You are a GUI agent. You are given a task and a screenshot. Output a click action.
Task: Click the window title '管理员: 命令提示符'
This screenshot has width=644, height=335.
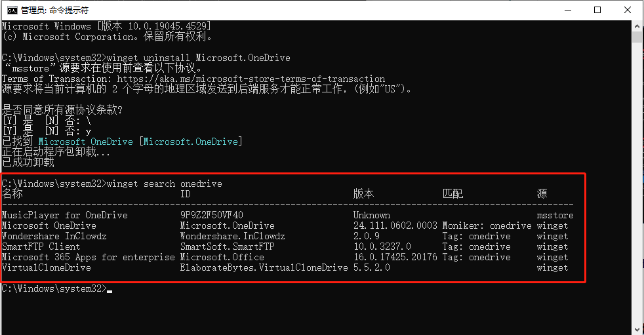[54, 10]
